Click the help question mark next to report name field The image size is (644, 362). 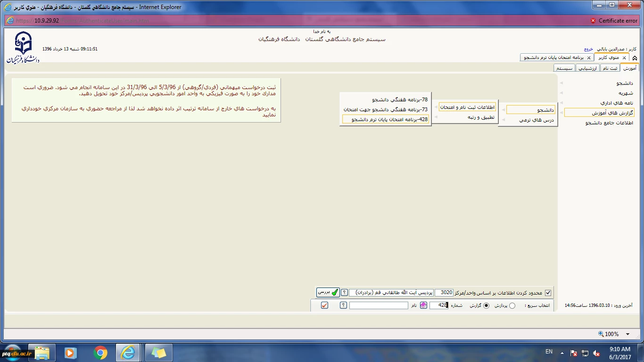(343, 305)
